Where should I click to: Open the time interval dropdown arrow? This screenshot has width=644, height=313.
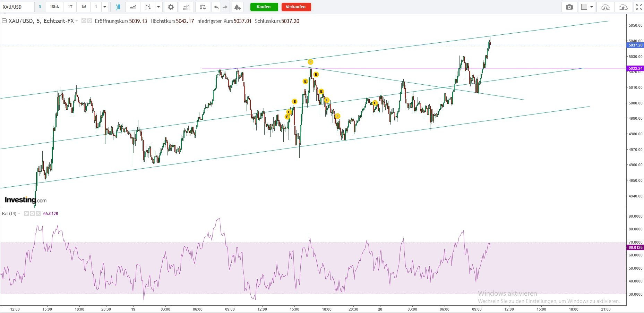[x=104, y=7]
